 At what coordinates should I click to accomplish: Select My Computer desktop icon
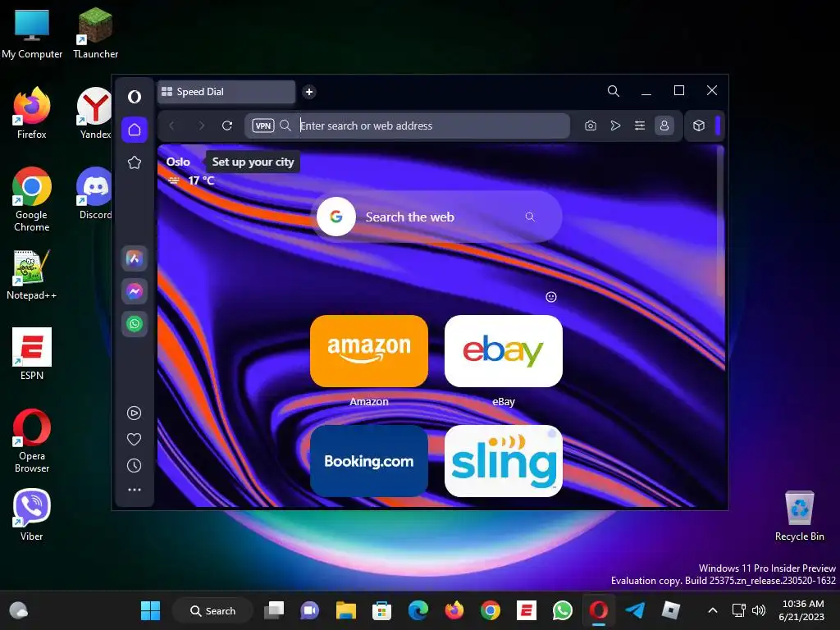pyautogui.click(x=32, y=33)
